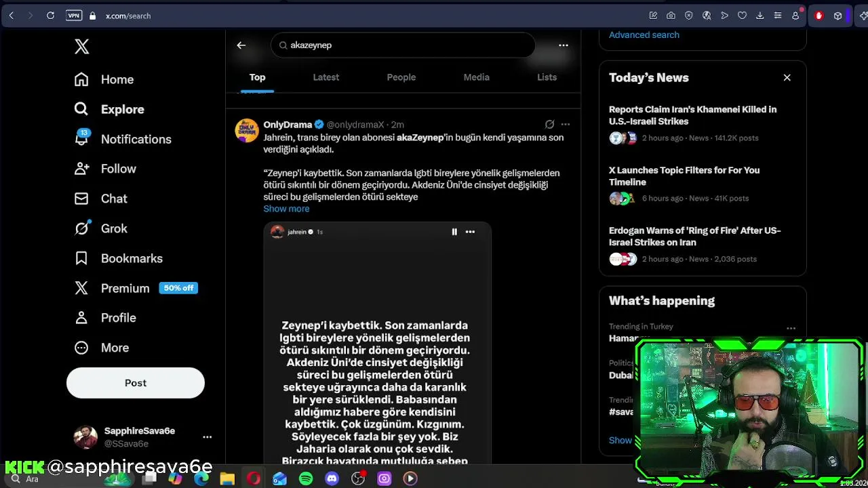
Task: Open OnlyDrama profile avatar
Action: click(x=247, y=130)
